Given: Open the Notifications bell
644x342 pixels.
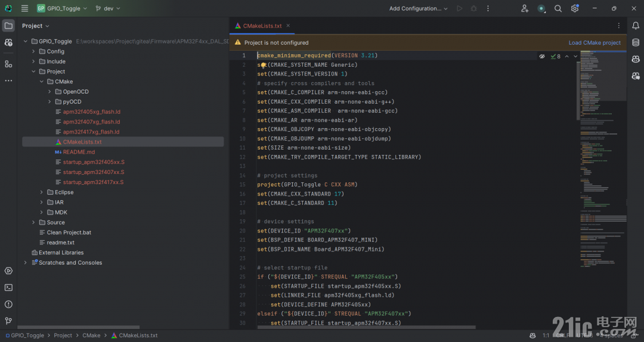Looking at the screenshot, I should pyautogui.click(x=636, y=26).
